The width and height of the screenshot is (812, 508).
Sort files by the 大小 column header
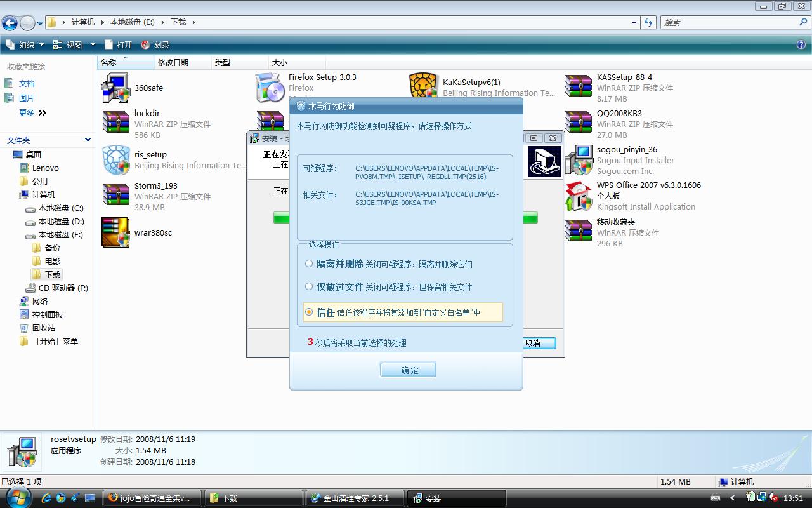(297, 62)
